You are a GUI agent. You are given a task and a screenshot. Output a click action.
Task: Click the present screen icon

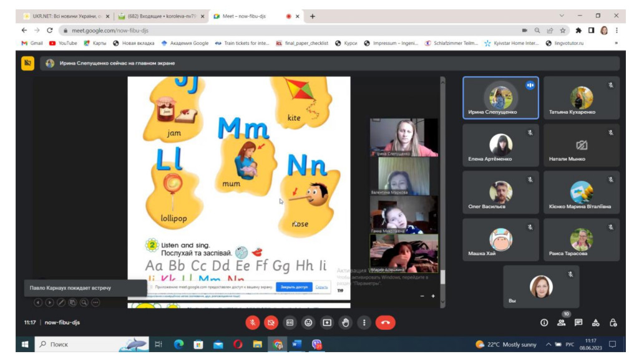pos(327,322)
